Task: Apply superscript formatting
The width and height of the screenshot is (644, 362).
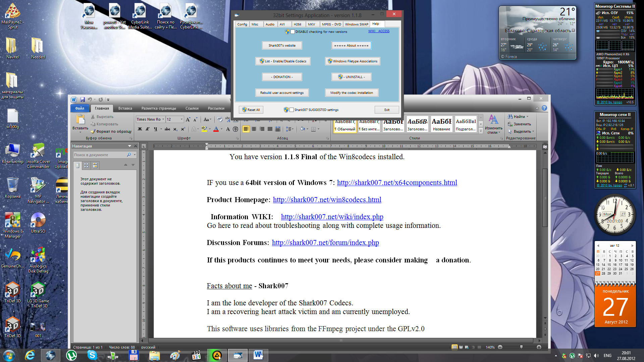Action: [x=183, y=129]
